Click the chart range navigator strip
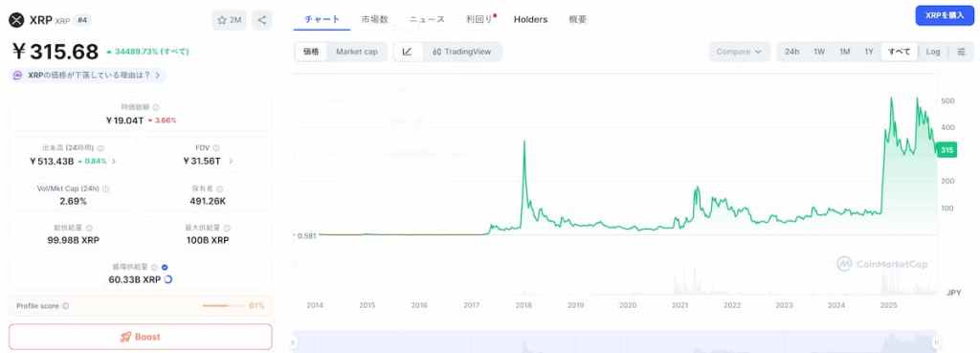The image size is (980, 353). pyautogui.click(x=615, y=342)
